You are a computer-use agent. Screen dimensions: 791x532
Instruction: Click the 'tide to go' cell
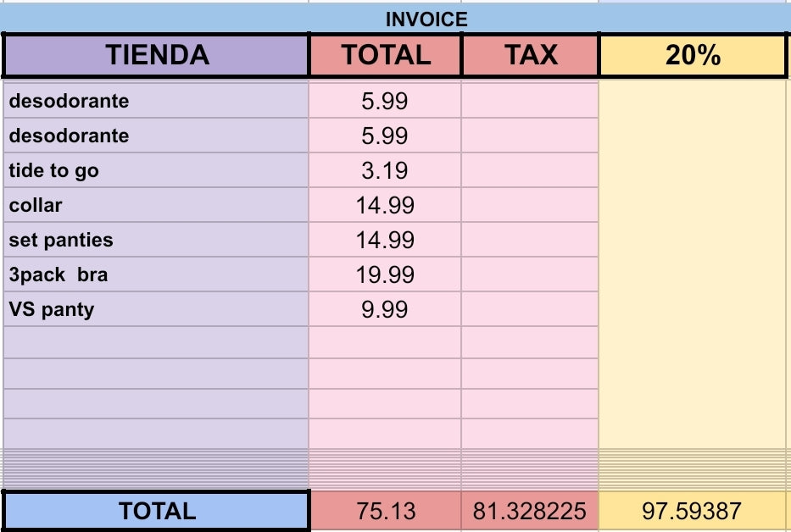pos(157,170)
